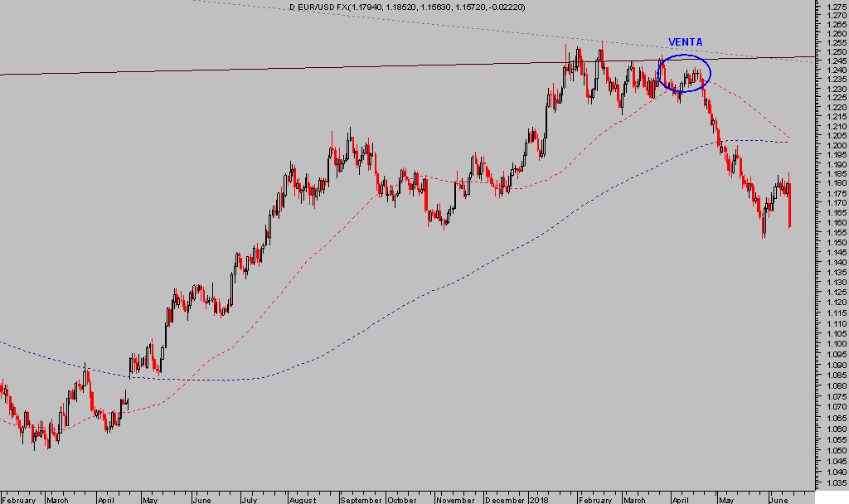Image resolution: width=849 pixels, height=504 pixels.
Task: Select September on the date axis
Action: (361, 500)
